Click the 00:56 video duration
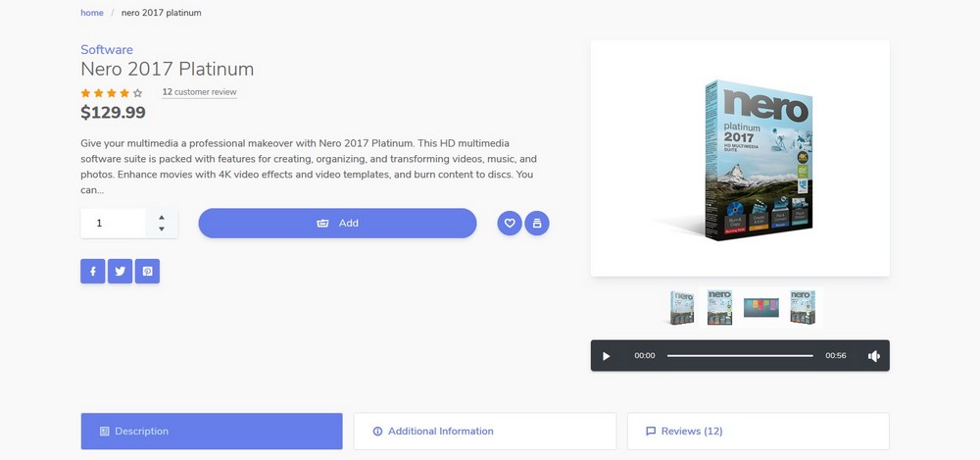This screenshot has width=980, height=460. coord(836,355)
